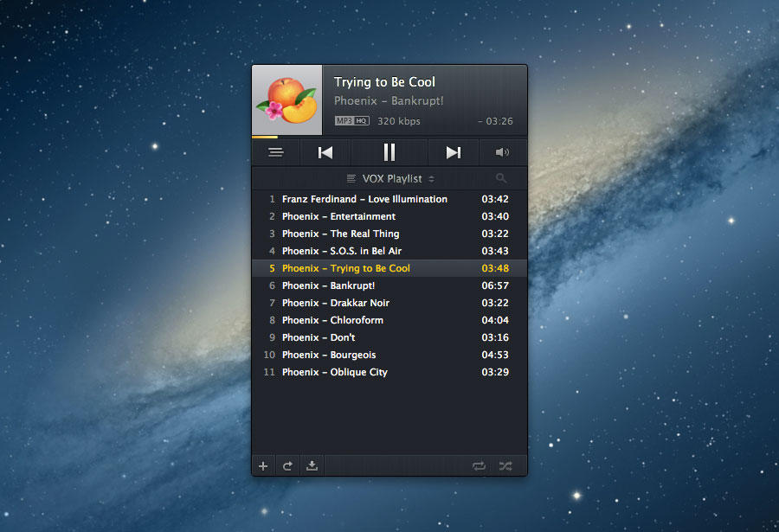Click the 04:53 duration value

point(495,355)
